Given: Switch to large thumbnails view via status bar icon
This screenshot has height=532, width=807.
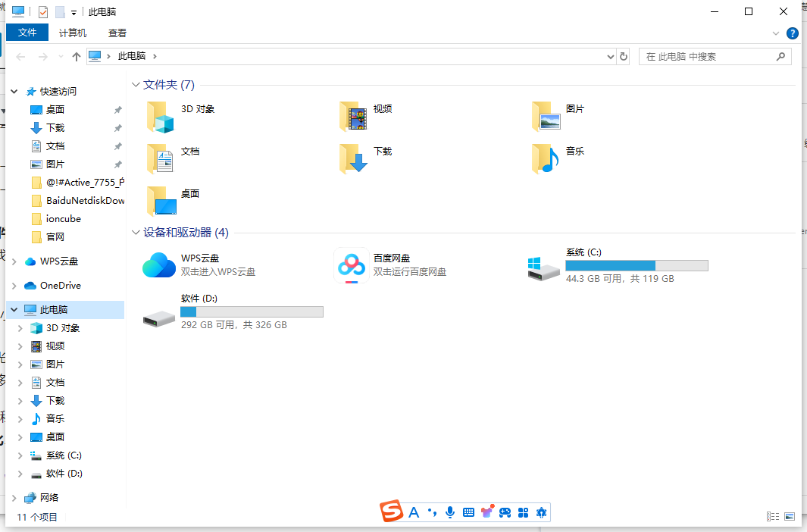Looking at the screenshot, I should [789, 516].
